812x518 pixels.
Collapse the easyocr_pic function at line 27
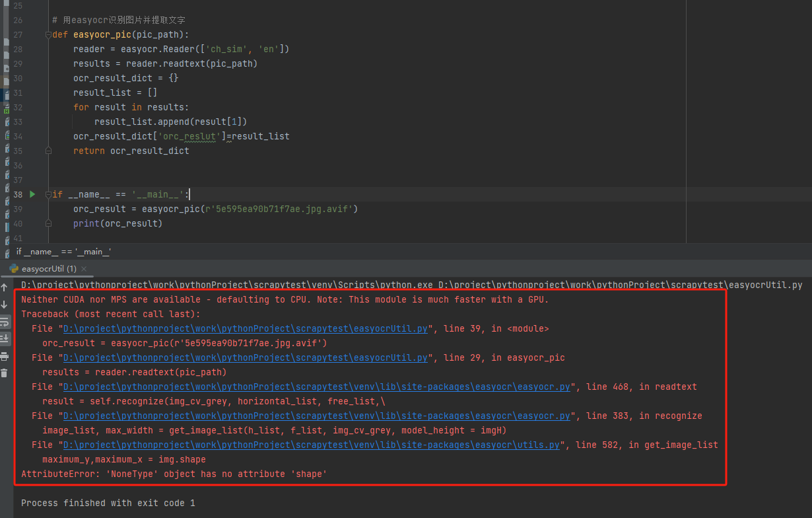coord(48,34)
